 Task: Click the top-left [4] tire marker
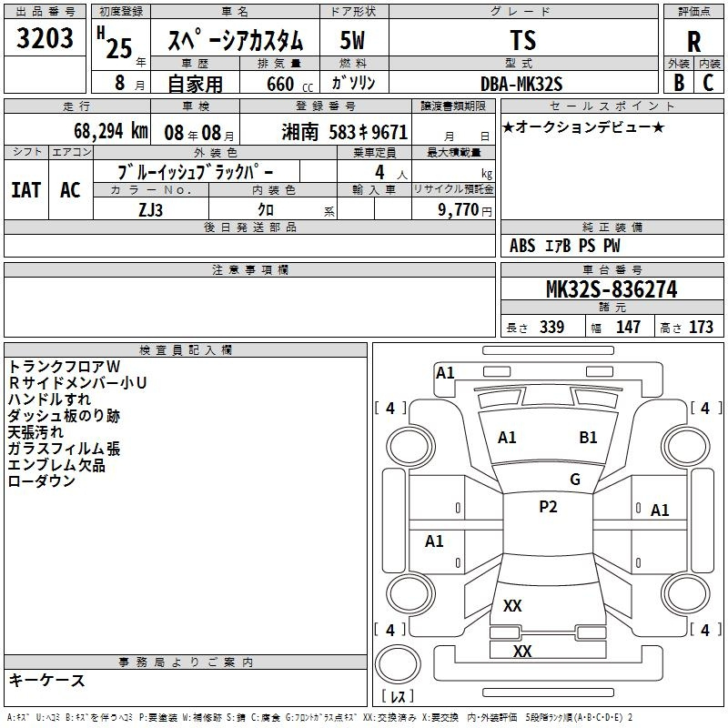tap(390, 409)
